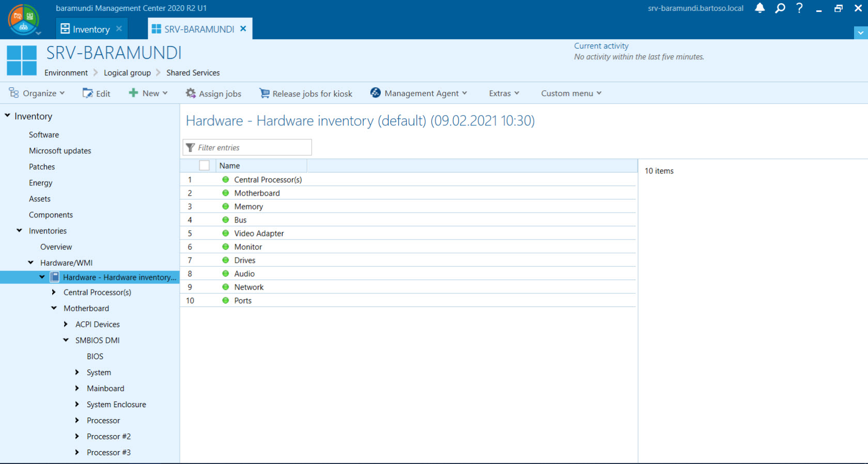This screenshot has height=464, width=868.
Task: Open the Energy tree item
Action: pos(41,183)
